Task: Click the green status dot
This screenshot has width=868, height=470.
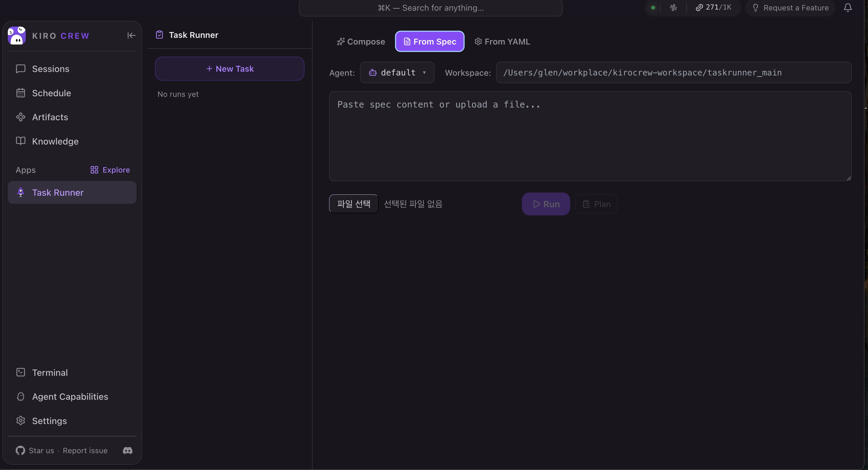Action: [653, 8]
